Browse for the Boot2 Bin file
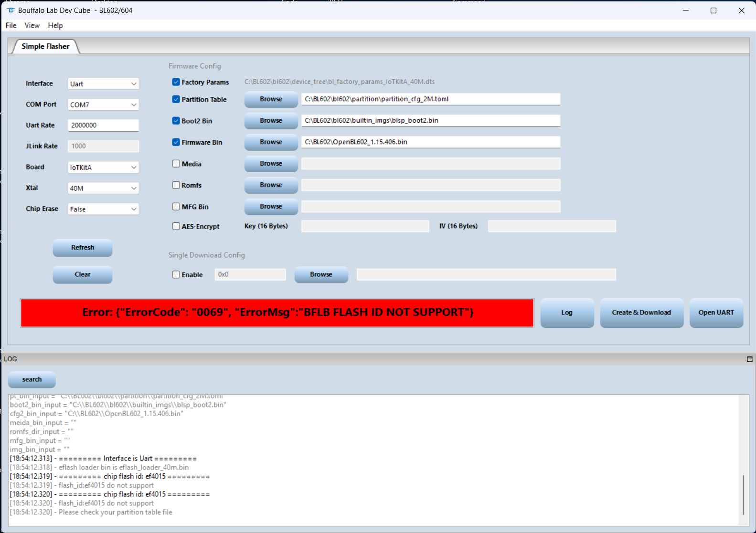This screenshot has width=756, height=533. (271, 121)
